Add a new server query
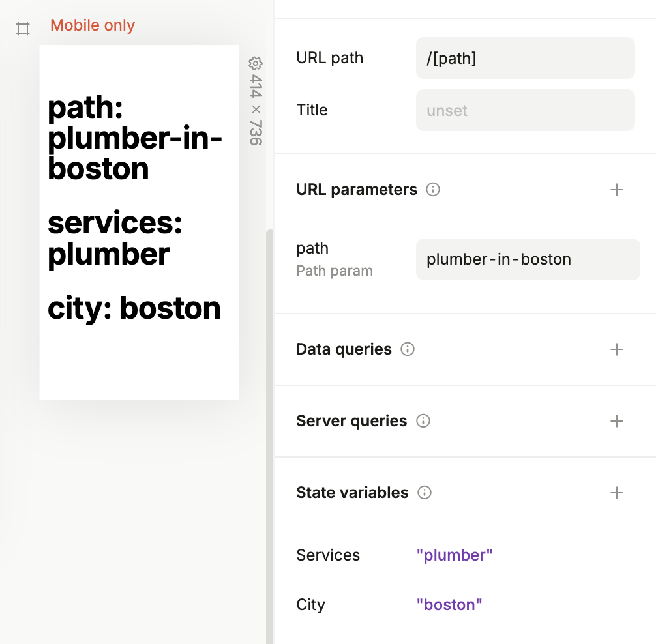The height and width of the screenshot is (644, 656). coord(616,421)
